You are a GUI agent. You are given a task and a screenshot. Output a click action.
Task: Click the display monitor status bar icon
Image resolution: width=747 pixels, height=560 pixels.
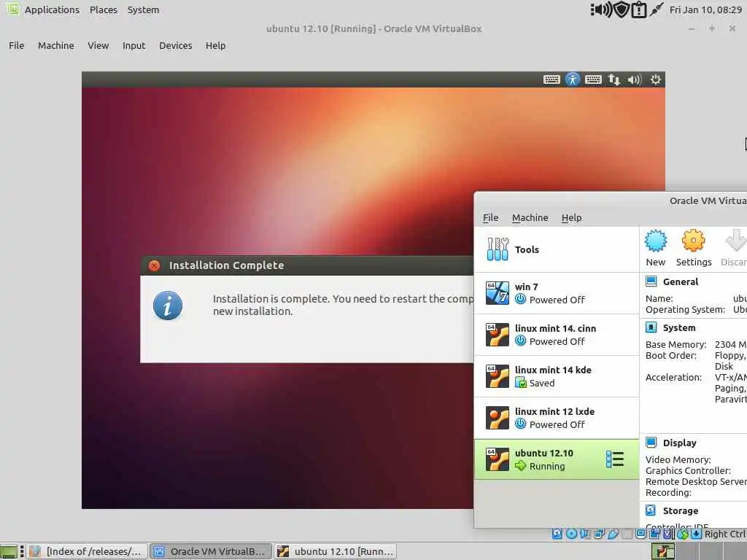[640, 533]
